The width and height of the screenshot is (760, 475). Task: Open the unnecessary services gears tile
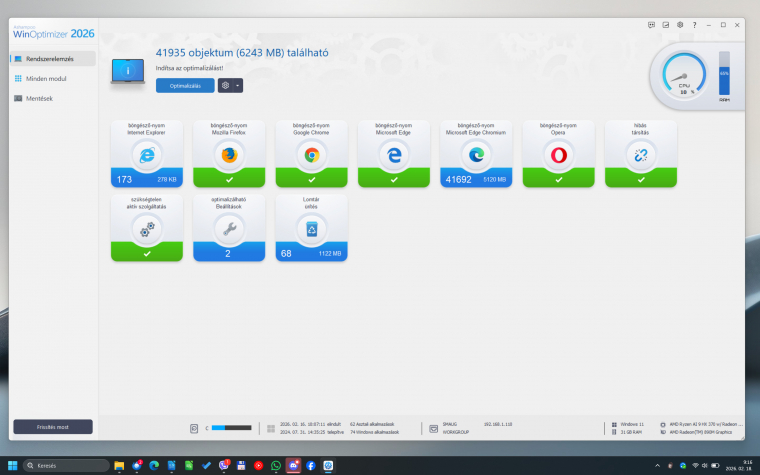point(148,228)
